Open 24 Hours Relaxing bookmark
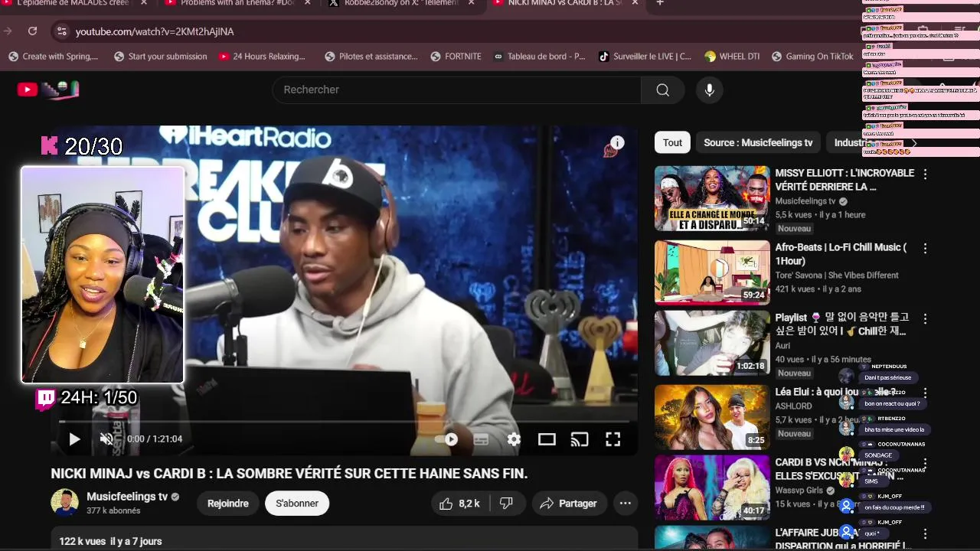This screenshot has height=551, width=980. tap(262, 57)
